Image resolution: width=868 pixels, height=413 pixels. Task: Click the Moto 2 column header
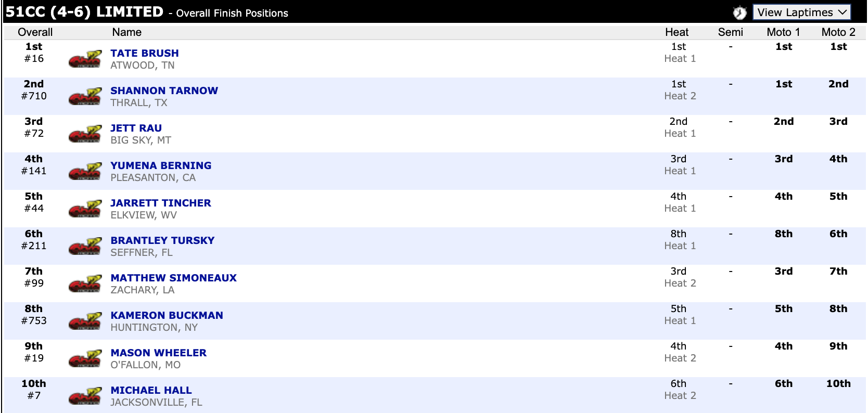(838, 32)
